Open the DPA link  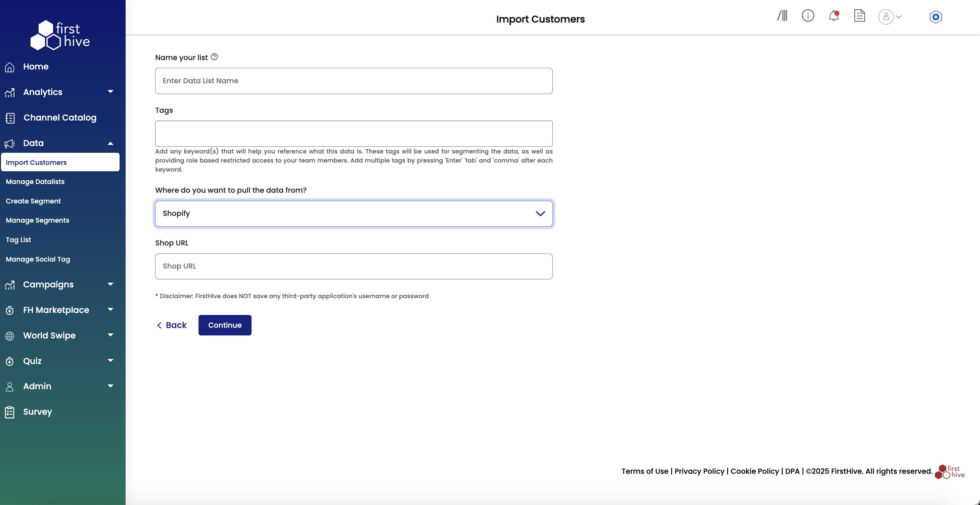[792, 471]
